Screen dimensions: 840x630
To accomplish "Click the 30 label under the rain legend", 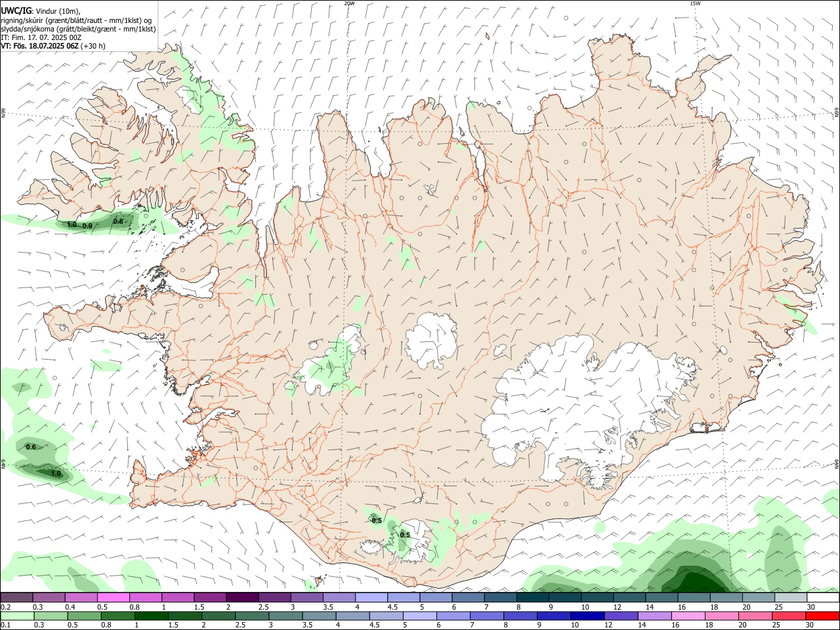I will 810,625.
